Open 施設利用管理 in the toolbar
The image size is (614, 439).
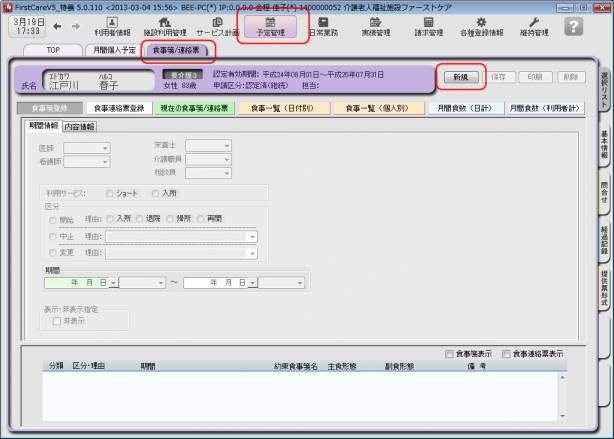tap(165, 26)
